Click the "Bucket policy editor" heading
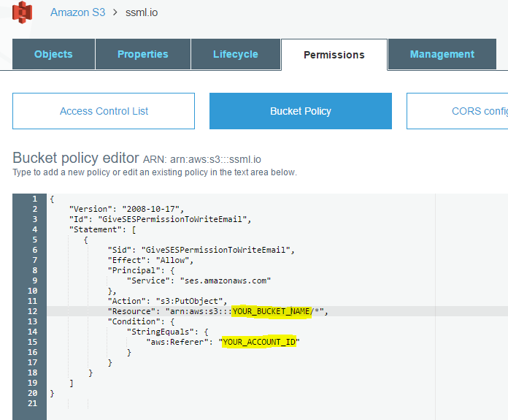508x420 pixels. (x=76, y=158)
